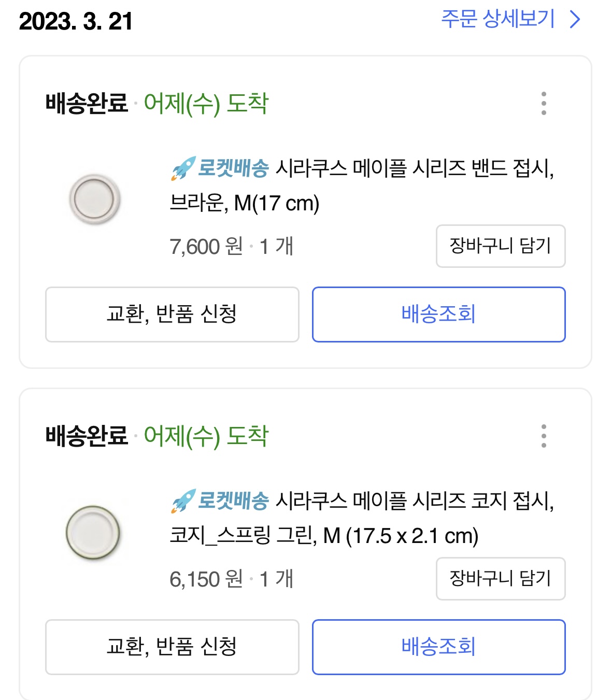Screen dimensions: 611x700
Task: Open 주문 상세보기 order details link
Action: pyautogui.click(x=511, y=19)
